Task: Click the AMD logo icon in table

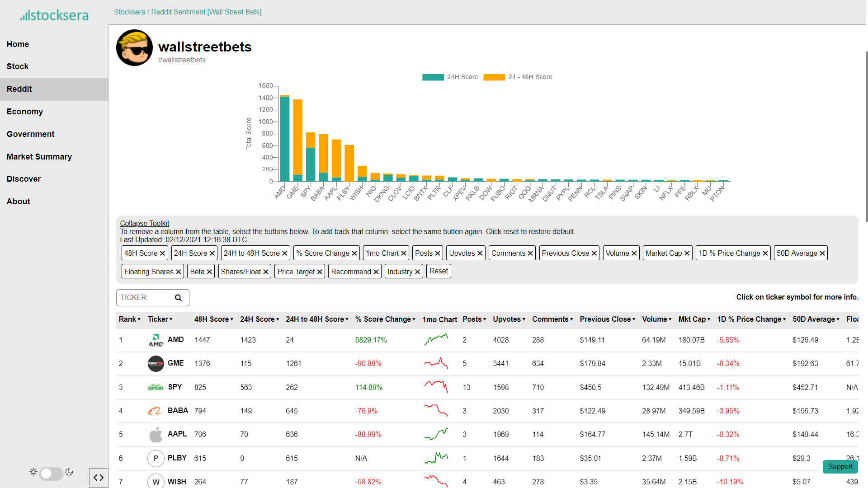Action: click(156, 340)
